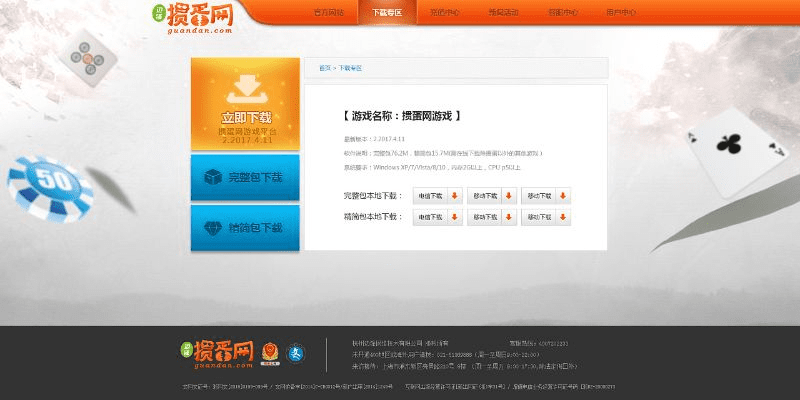This screenshot has width=800, height=400.
Task: Open the 官方网站 navigation tab
Action: 329,12
